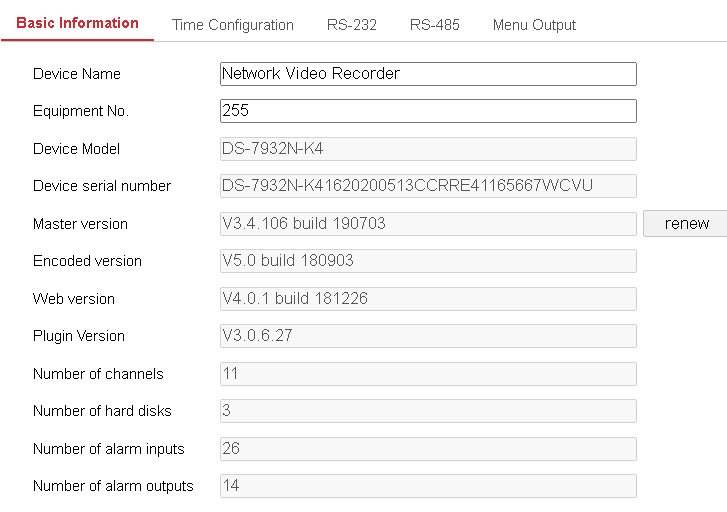Click the Number of alarm inputs field

tap(427, 449)
